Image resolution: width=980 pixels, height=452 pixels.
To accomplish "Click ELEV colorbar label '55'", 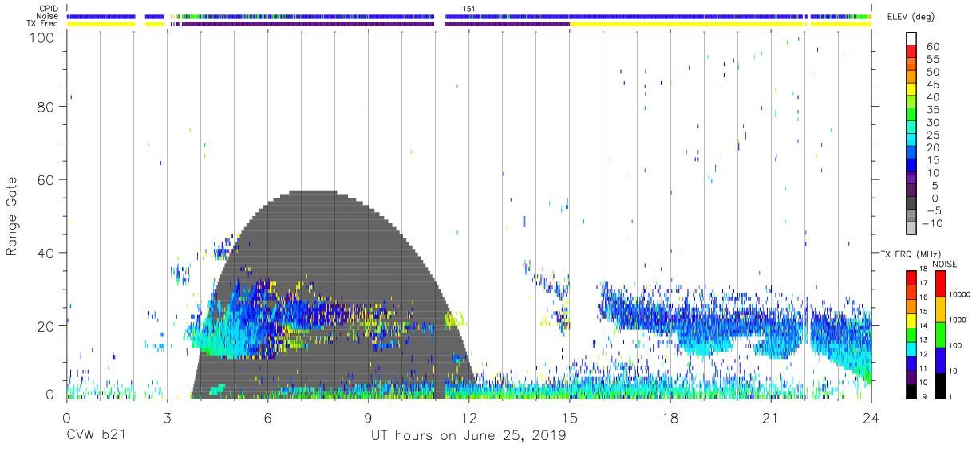I will 932,59.
